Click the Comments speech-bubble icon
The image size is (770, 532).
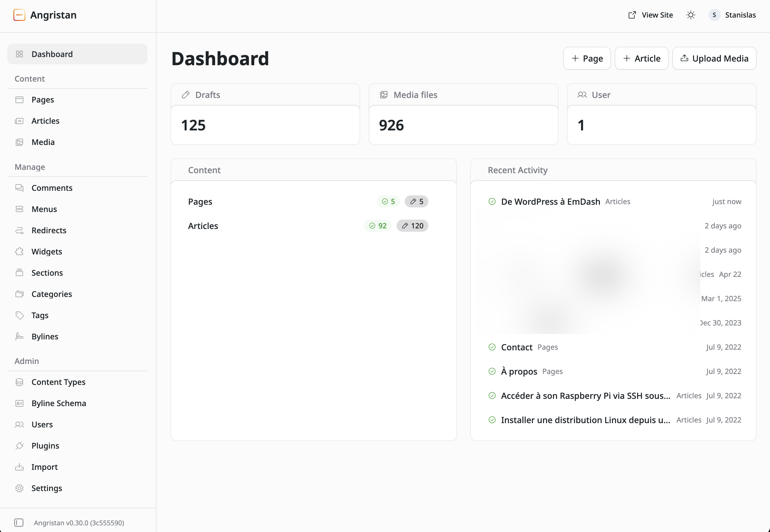tap(19, 188)
